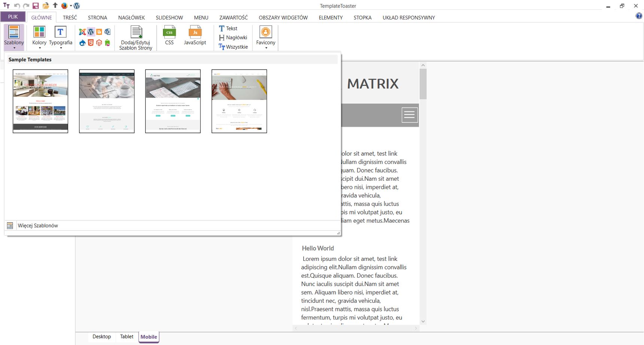Screen dimensions: 644x345
Task: Select the highlighted WordPress platform icon
Action: (x=91, y=32)
